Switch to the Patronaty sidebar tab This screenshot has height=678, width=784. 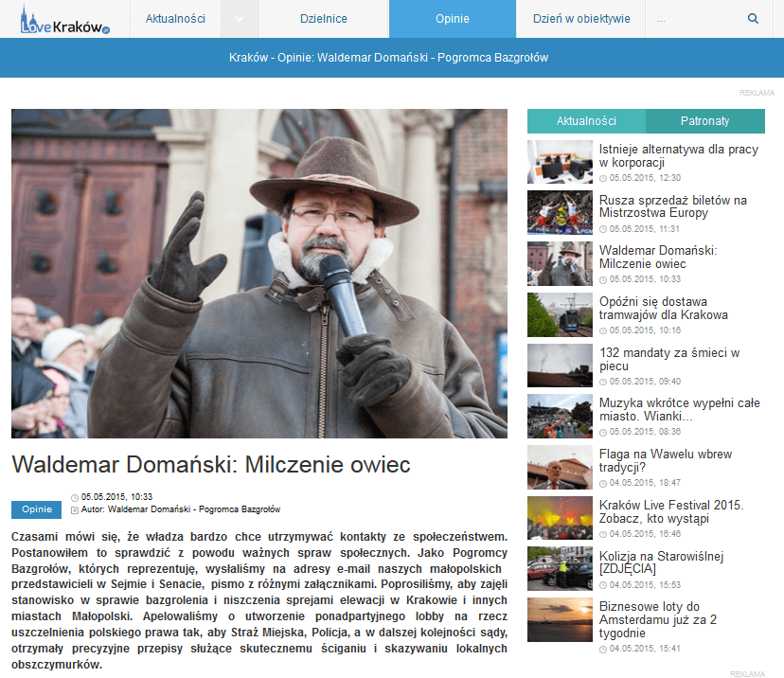(x=704, y=121)
